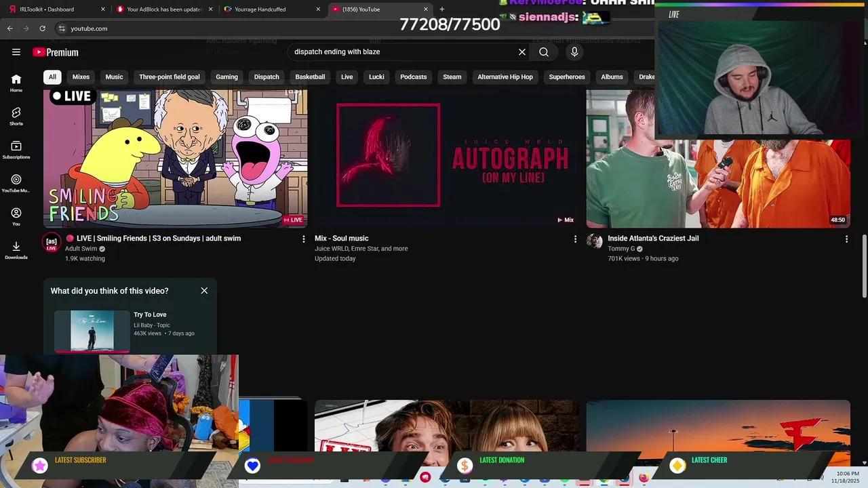Viewport: 868px width, 488px height.
Task: Open the 'Mix - Soul music' title link
Action: [342, 239]
